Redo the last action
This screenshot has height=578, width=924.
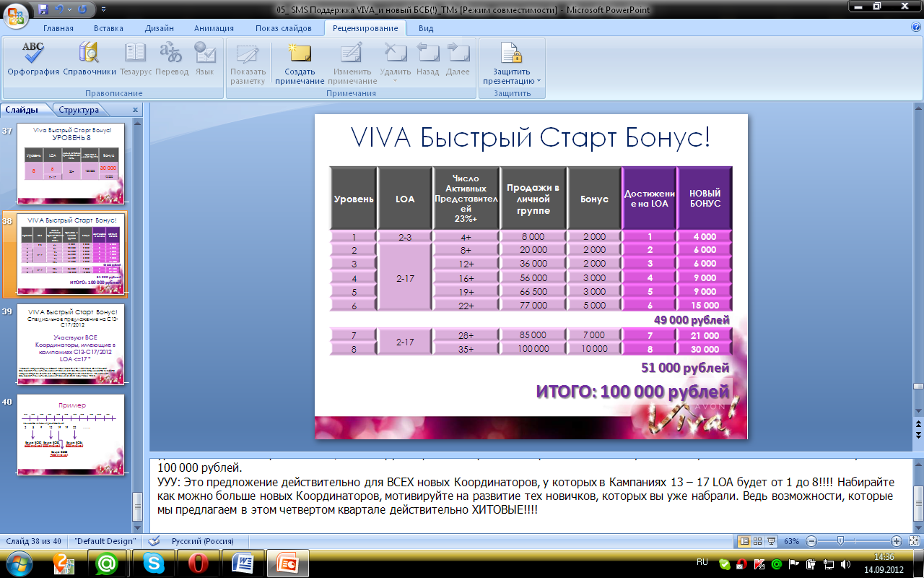click(x=82, y=9)
